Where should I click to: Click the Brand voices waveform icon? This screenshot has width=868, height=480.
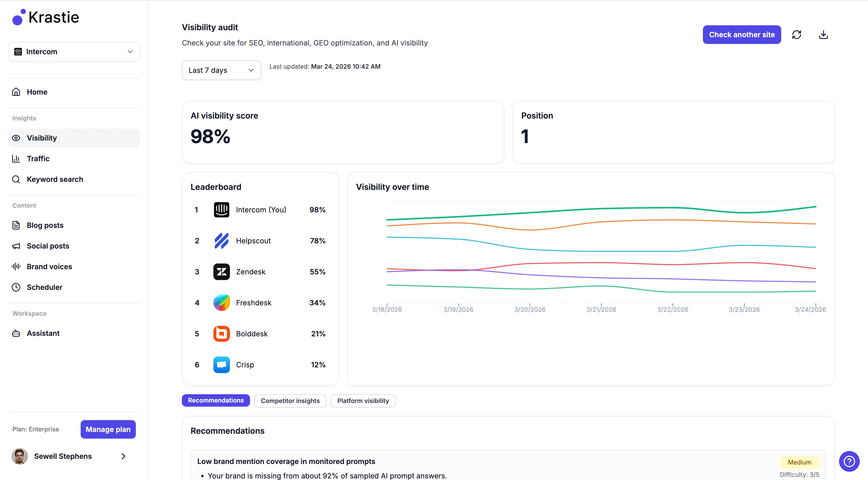point(16,267)
